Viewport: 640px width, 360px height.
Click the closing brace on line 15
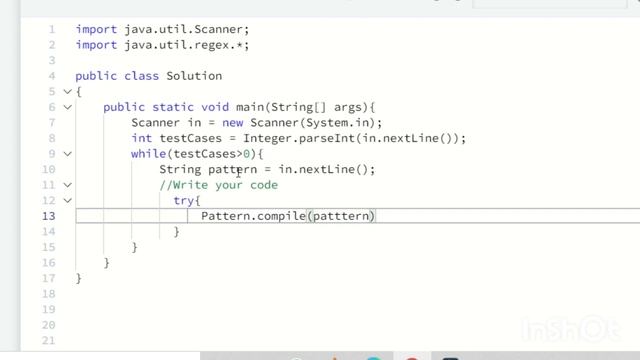click(x=135, y=247)
